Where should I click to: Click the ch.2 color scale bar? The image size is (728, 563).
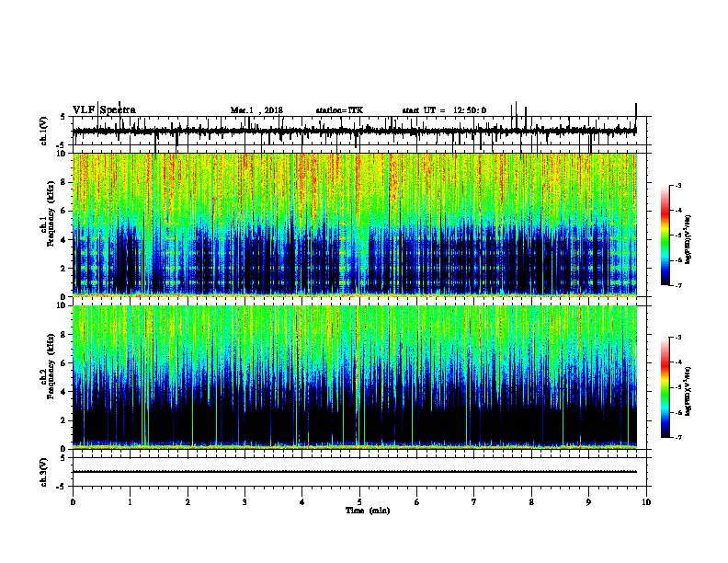(665, 387)
